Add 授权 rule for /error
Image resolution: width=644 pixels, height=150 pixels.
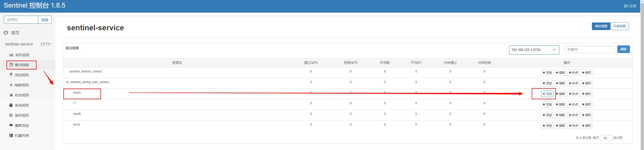tap(587, 126)
